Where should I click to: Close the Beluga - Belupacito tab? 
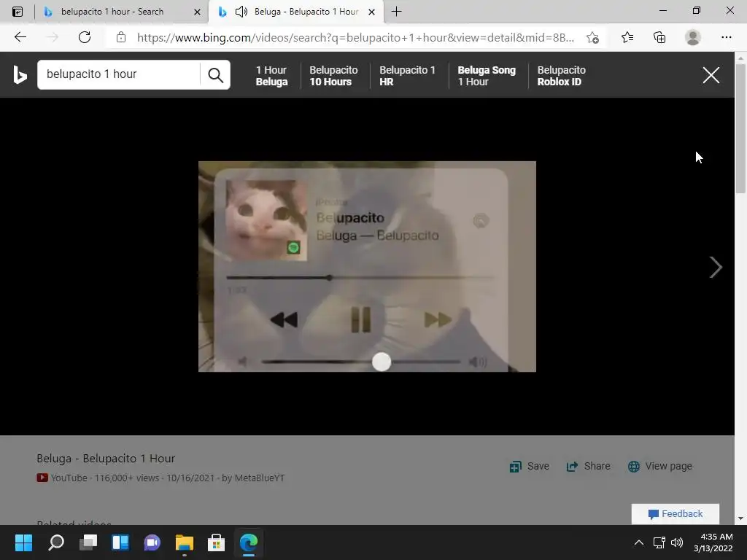371,12
